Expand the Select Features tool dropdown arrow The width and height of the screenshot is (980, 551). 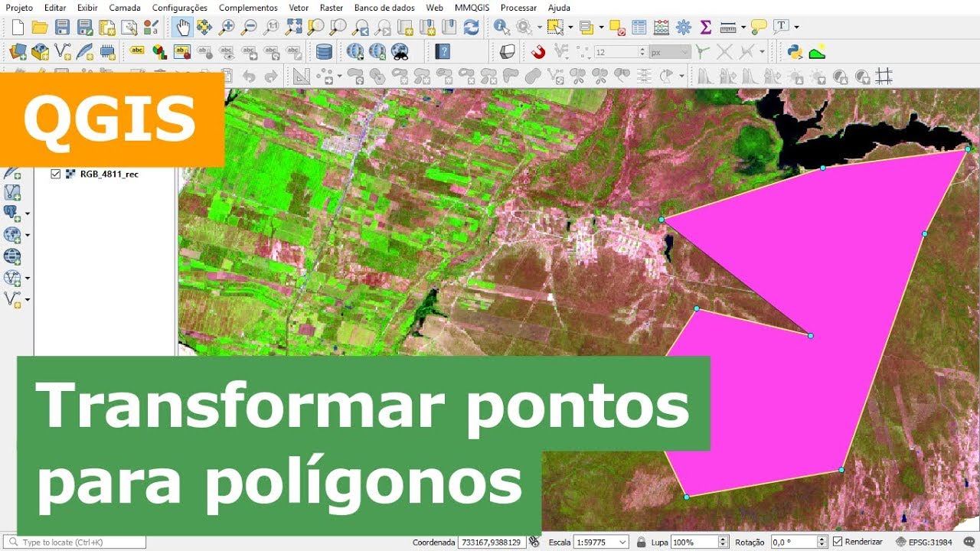click(x=571, y=28)
